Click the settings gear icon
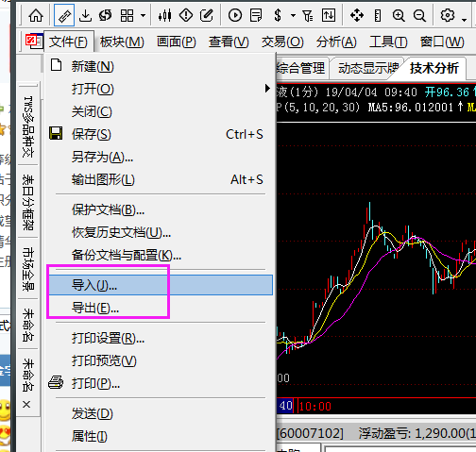 (x=448, y=15)
